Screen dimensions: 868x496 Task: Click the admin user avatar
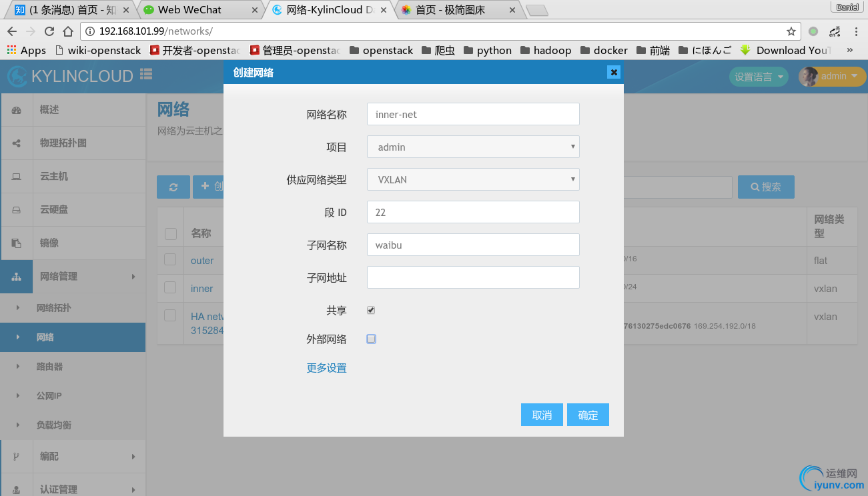tap(809, 76)
